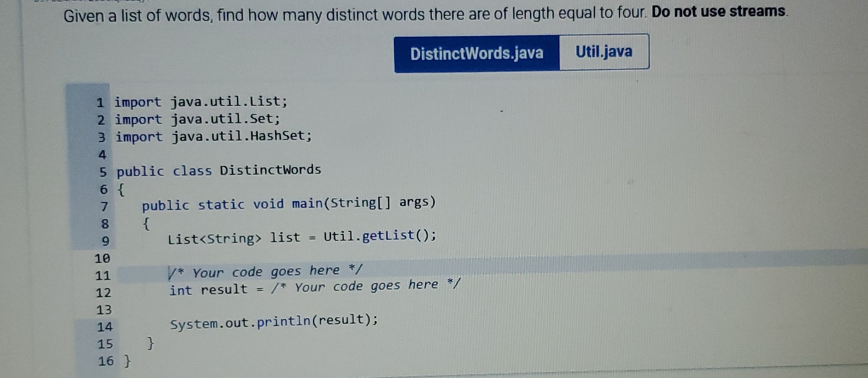Open the Util.java tab
The height and width of the screenshot is (378, 868).
604,51
